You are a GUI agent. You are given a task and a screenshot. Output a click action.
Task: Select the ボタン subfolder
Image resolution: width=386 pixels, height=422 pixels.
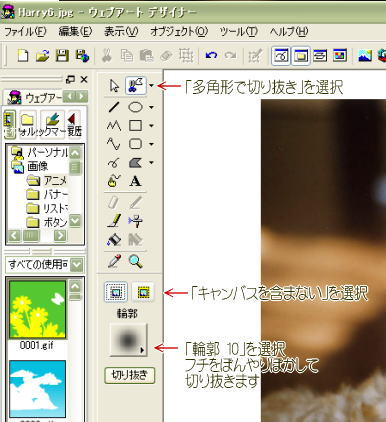47,222
